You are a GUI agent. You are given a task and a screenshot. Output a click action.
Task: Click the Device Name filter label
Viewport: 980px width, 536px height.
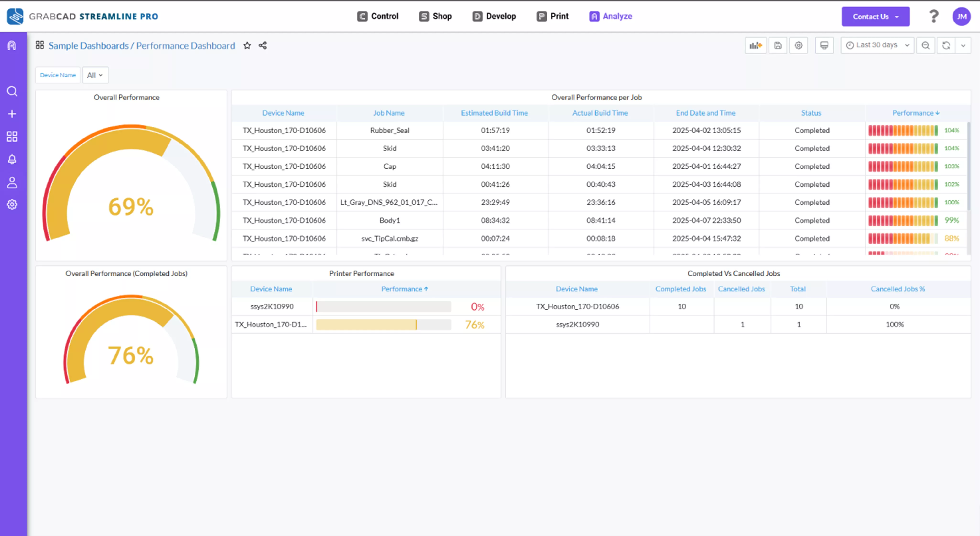click(x=58, y=75)
